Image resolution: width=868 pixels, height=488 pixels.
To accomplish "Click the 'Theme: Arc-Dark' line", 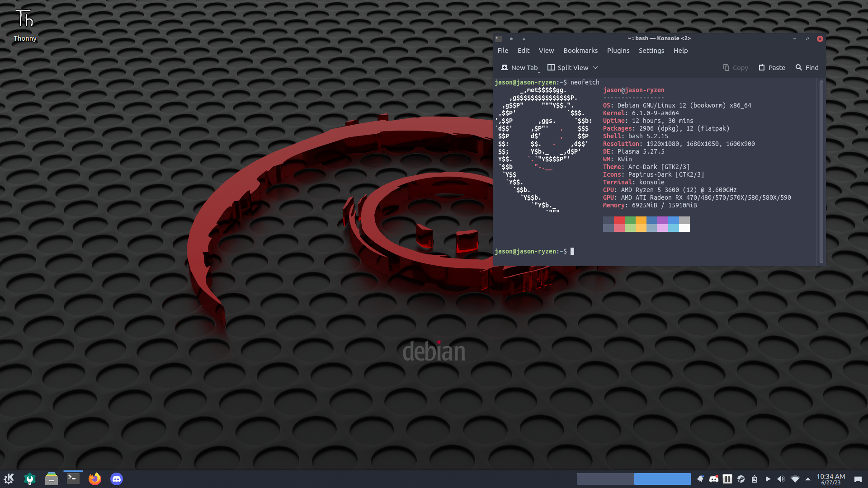I will 646,167.
